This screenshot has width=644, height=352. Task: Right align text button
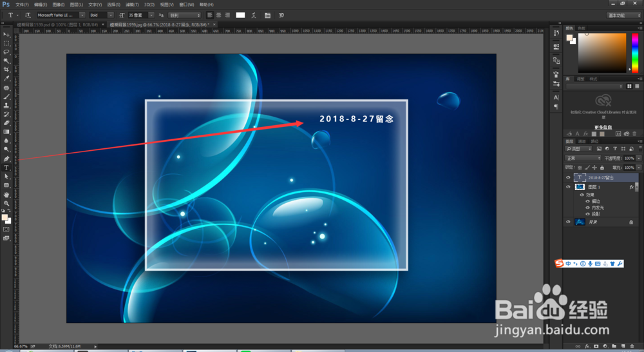click(x=227, y=15)
